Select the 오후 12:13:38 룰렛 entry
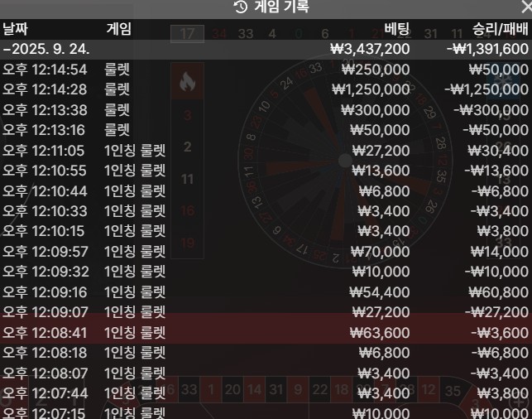 266,110
